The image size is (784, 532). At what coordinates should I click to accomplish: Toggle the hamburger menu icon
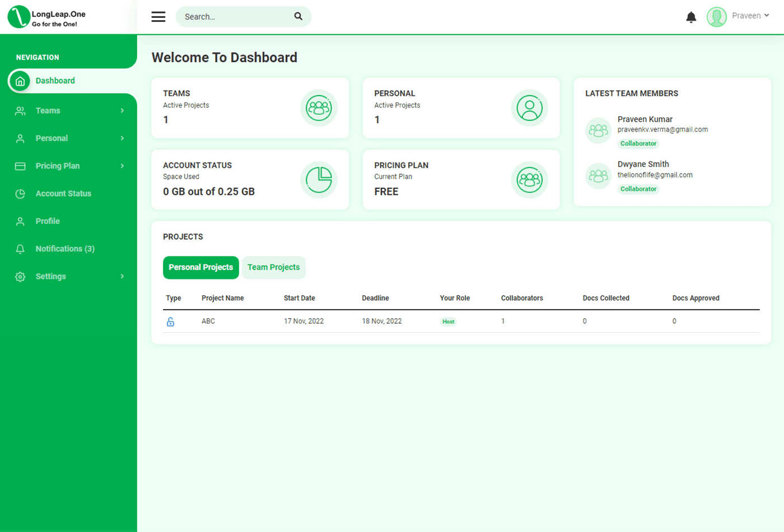[x=158, y=17]
